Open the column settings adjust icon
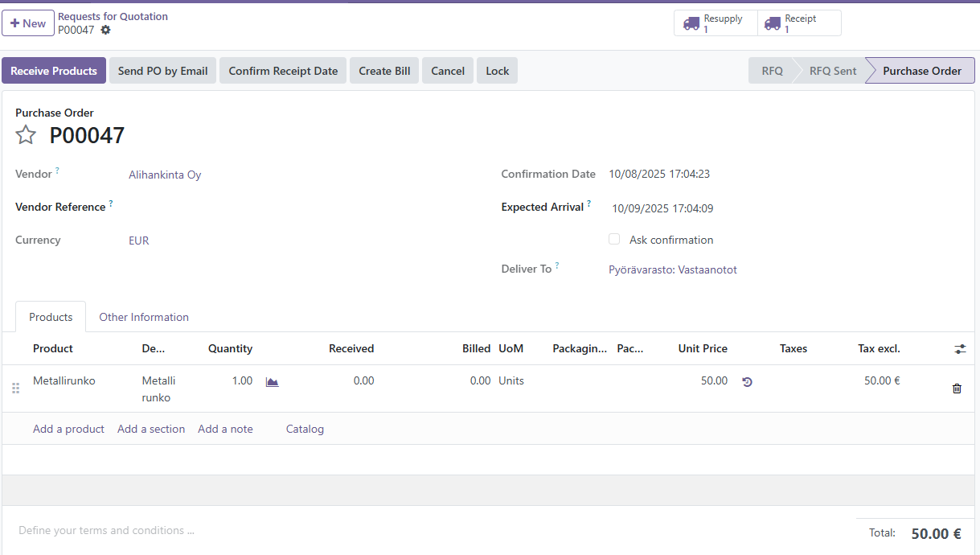 point(960,349)
